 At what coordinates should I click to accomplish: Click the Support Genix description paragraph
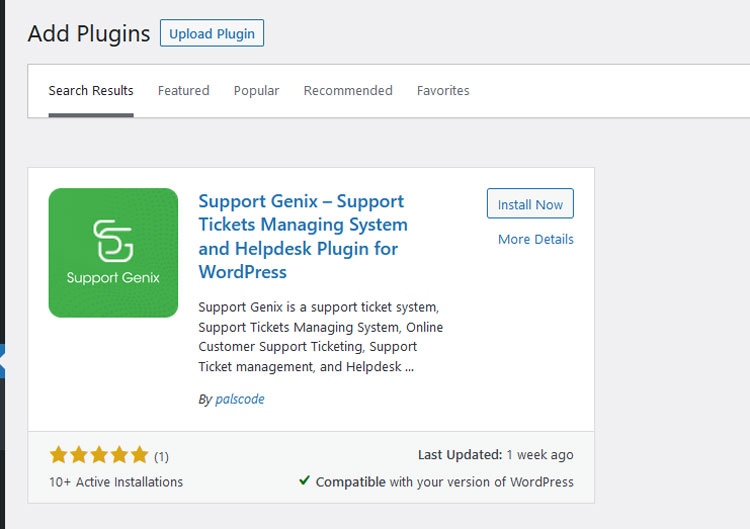pos(320,337)
